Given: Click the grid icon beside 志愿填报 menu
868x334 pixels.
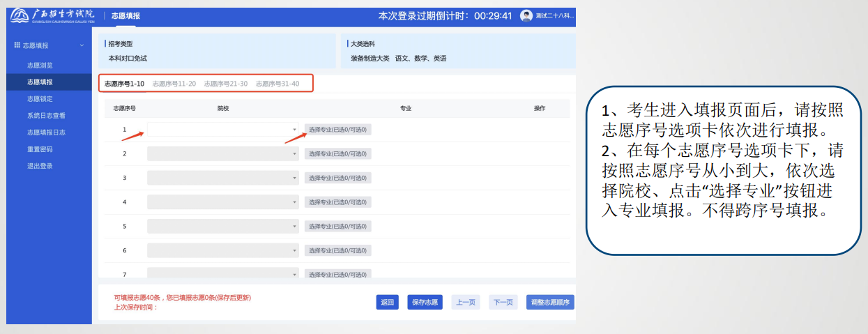Looking at the screenshot, I should coord(17,45).
